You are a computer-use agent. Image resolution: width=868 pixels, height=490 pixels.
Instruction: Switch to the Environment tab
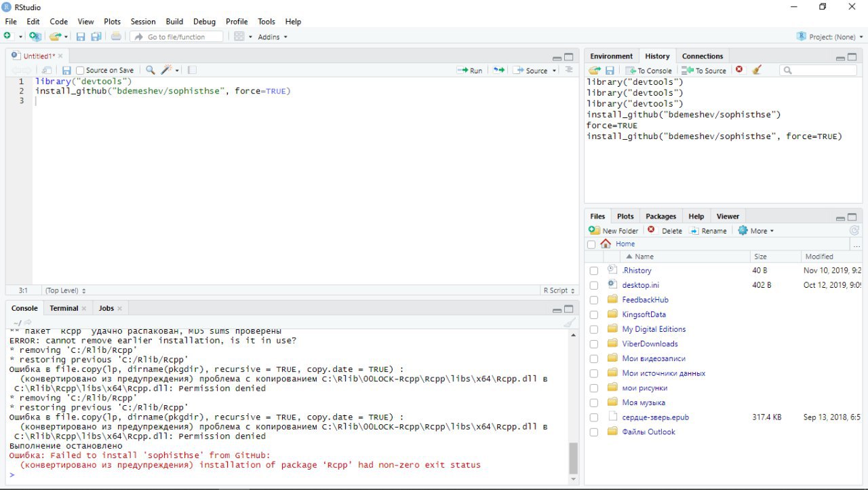click(x=611, y=56)
